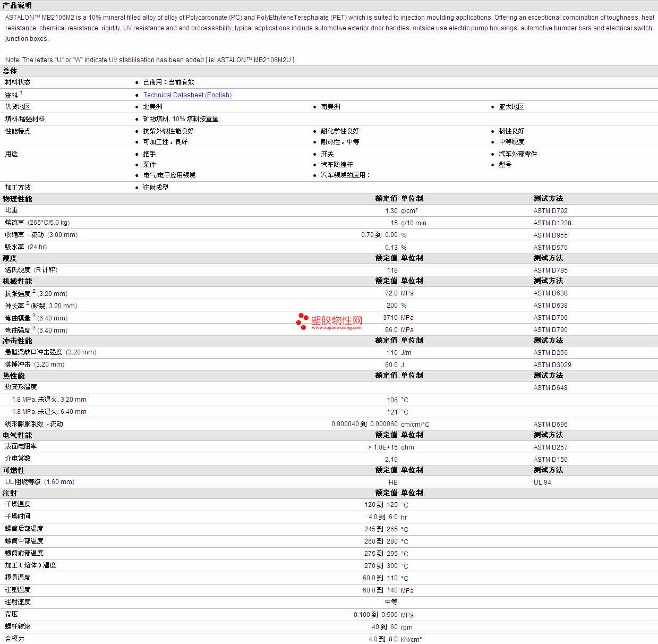658x644 pixels.
Task: Click ASTM D150 test method
Action: pyautogui.click(x=550, y=460)
